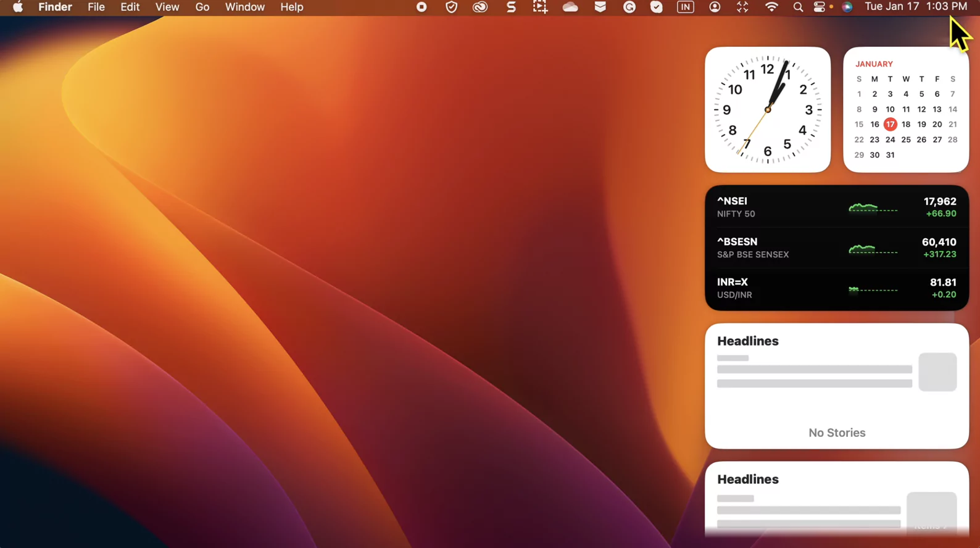The height and width of the screenshot is (548, 980).
Task: Open the IN input source menu
Action: coord(685,7)
